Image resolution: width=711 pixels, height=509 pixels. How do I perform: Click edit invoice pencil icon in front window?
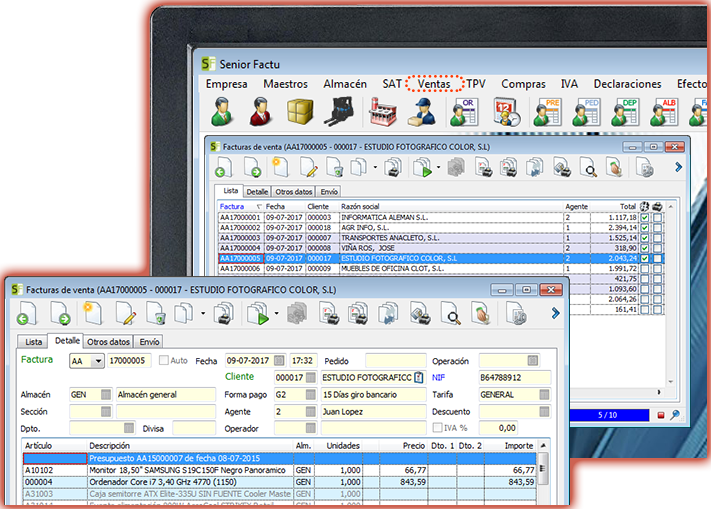click(126, 314)
